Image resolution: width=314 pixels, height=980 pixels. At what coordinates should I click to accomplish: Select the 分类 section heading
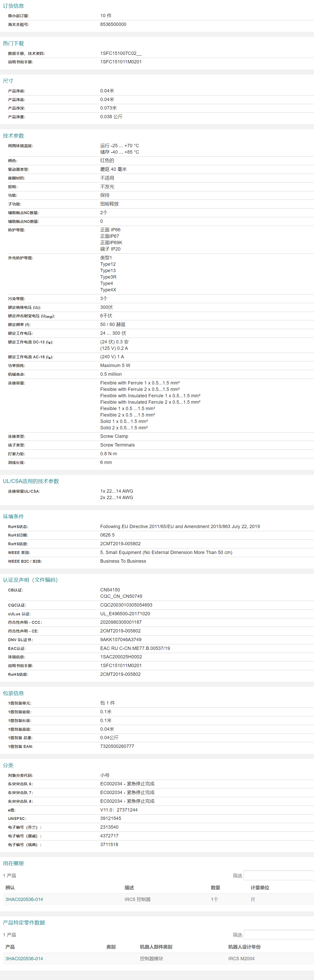(x=8, y=765)
